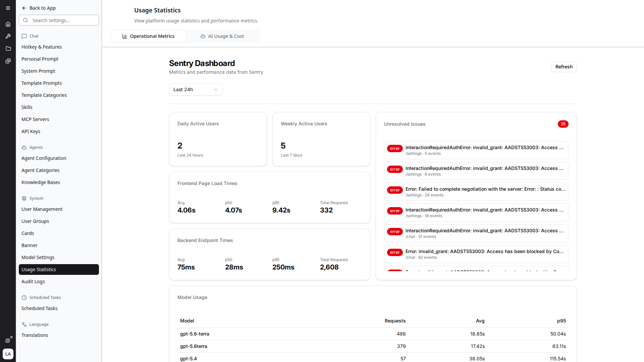The image size is (644, 362).
Task: Focus the Search settings field
Action: [x=59, y=20]
